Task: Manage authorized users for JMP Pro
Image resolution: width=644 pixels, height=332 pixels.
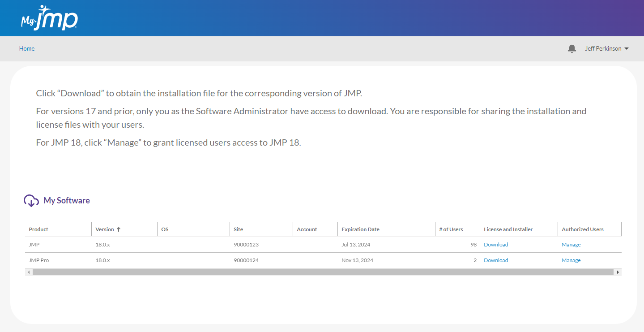Action: click(571, 260)
